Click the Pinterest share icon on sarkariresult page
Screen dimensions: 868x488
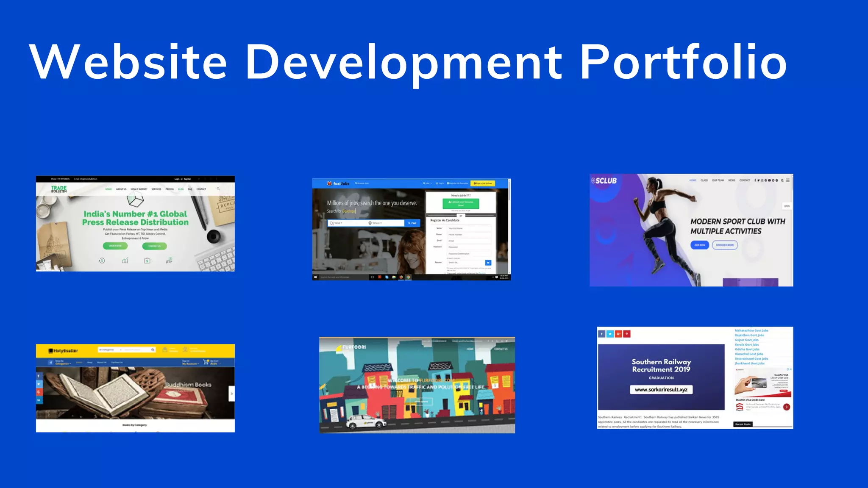pyautogui.click(x=627, y=334)
